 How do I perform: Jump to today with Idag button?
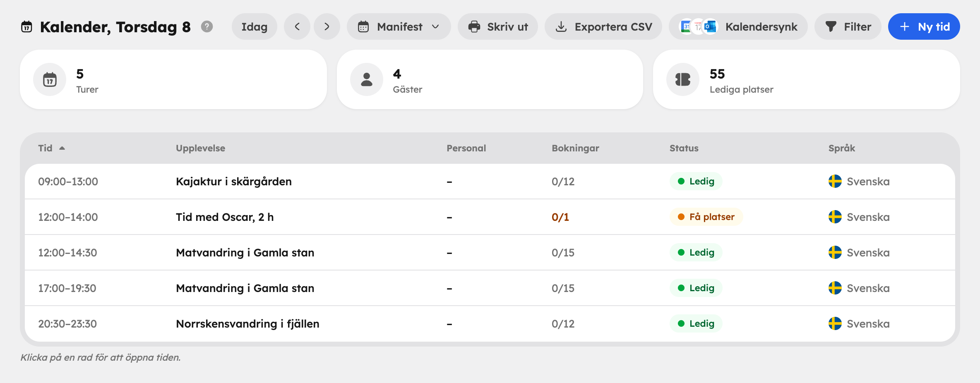pyautogui.click(x=255, y=26)
